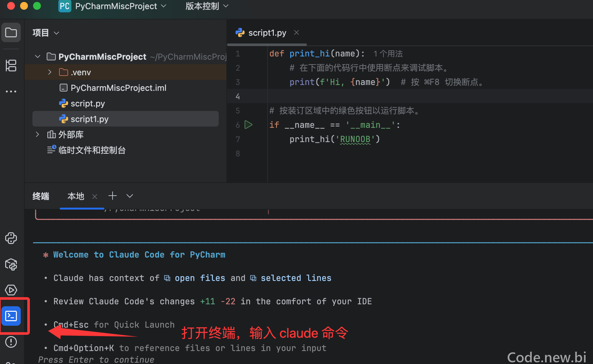Click the print_hi function name on line 1
Image resolution: width=593 pixels, height=364 pixels.
coord(309,54)
